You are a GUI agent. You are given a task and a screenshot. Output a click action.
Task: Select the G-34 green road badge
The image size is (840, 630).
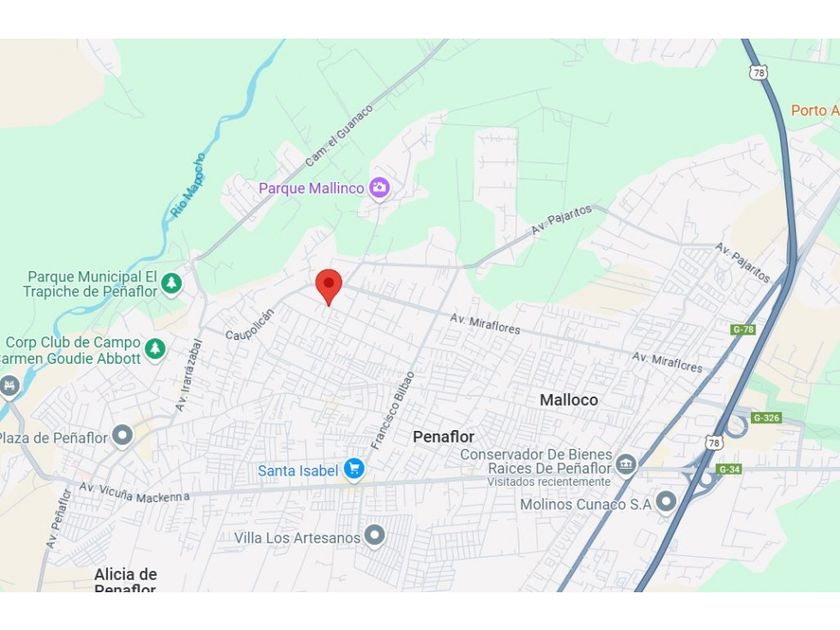729,469
